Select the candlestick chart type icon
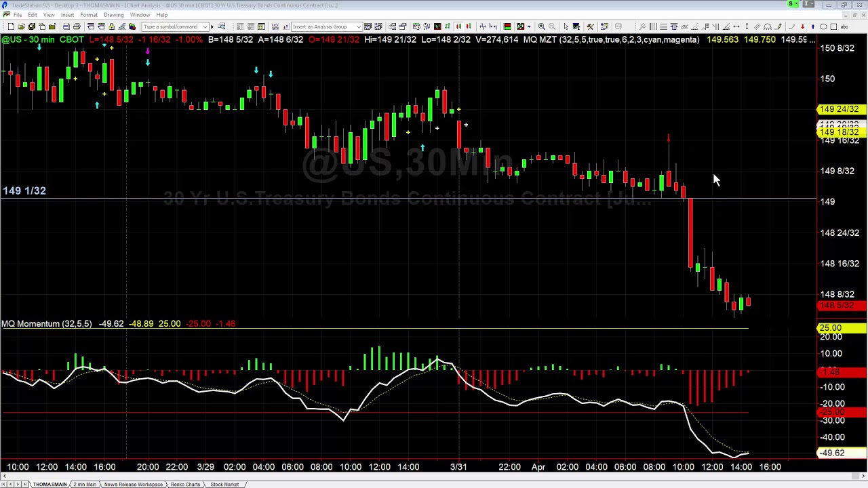Screen dimensions: 868x488 (x=458, y=26)
